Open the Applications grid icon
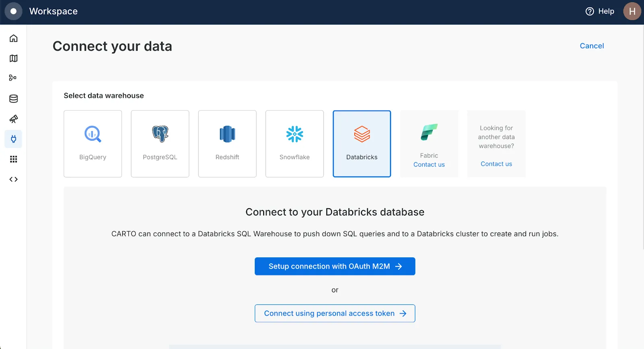The width and height of the screenshot is (644, 349). click(13, 159)
